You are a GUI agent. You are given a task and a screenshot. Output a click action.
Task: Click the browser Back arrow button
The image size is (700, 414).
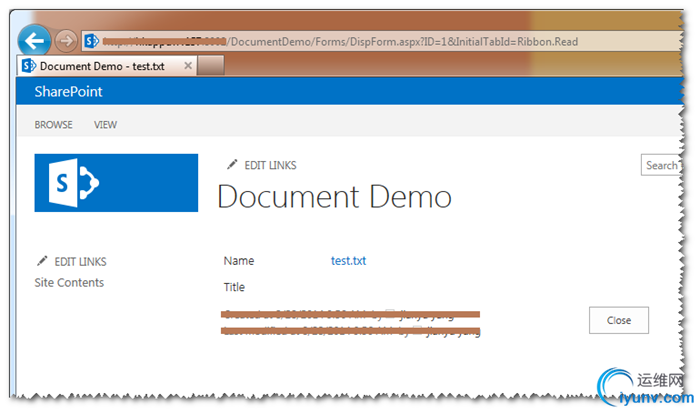coord(34,41)
